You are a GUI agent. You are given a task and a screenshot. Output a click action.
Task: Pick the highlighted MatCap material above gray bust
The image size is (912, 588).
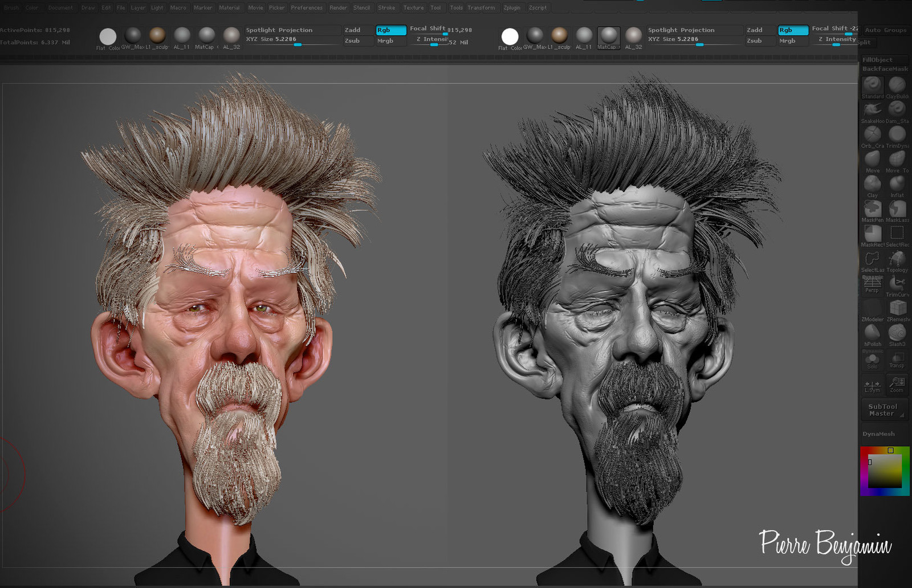[608, 38]
